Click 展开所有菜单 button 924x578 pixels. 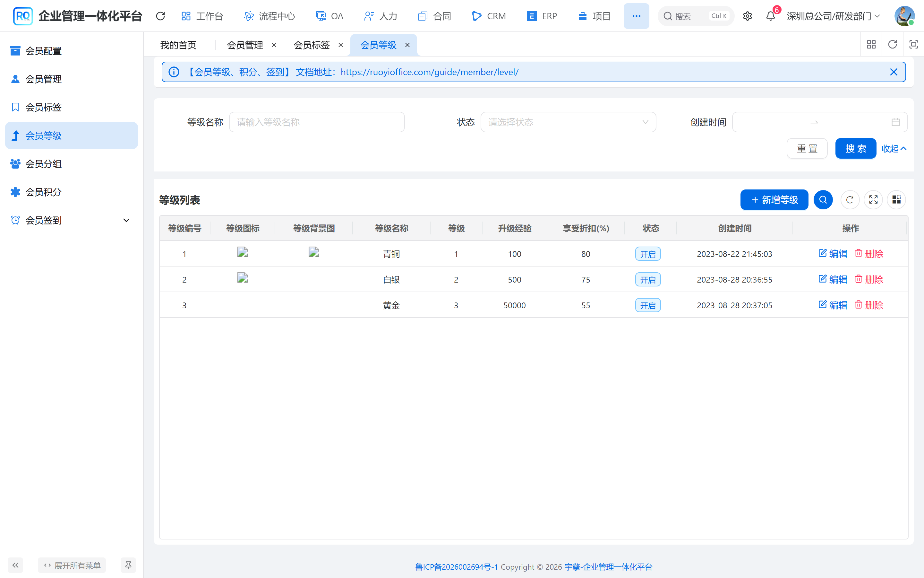[x=72, y=565]
